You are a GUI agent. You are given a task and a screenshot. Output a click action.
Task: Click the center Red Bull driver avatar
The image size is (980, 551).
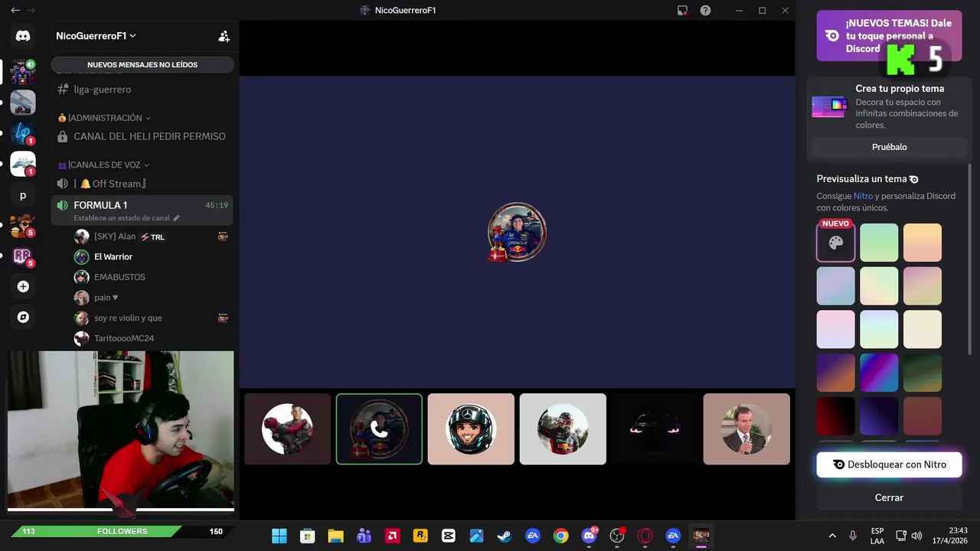517,232
